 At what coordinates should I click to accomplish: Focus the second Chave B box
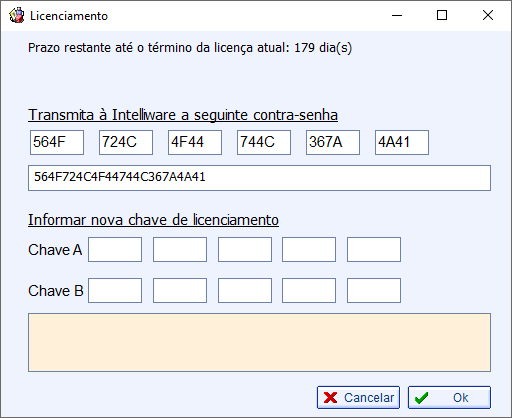pos(180,290)
